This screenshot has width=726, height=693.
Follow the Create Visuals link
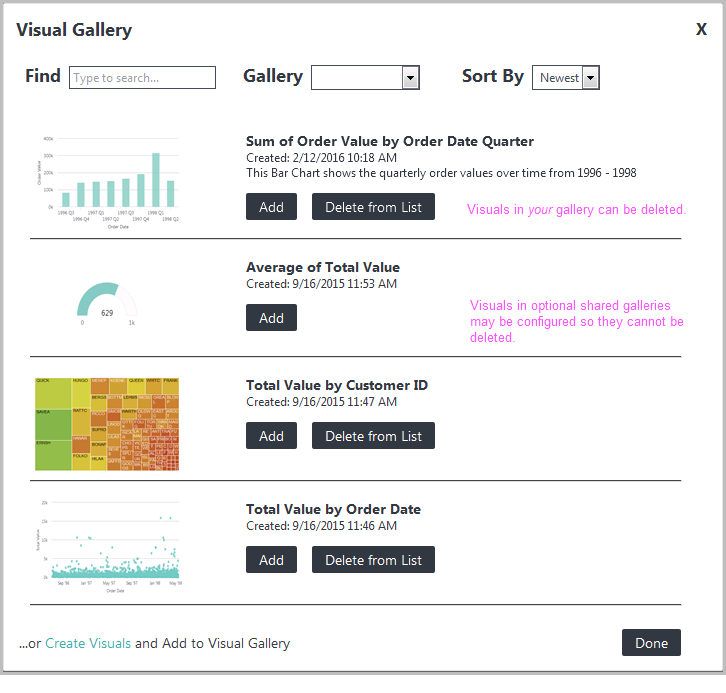88,643
